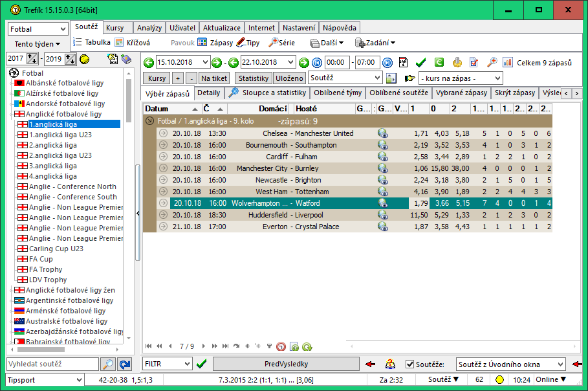Viewport: 588px width, 391px height.
Task: Click the green euro icon
Action: pos(439,62)
